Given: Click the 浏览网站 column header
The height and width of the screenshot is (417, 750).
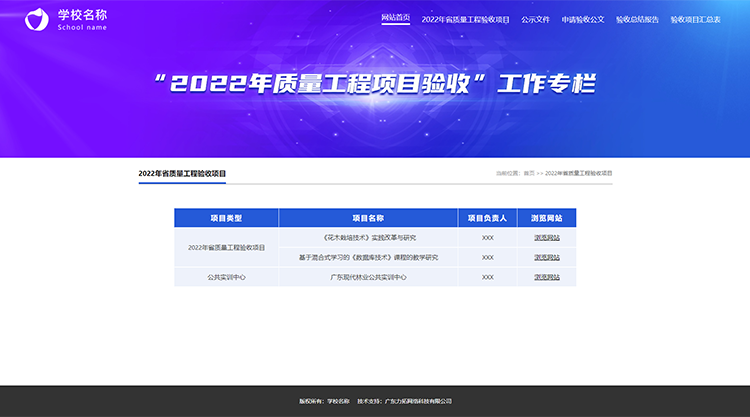Looking at the screenshot, I should [546, 218].
